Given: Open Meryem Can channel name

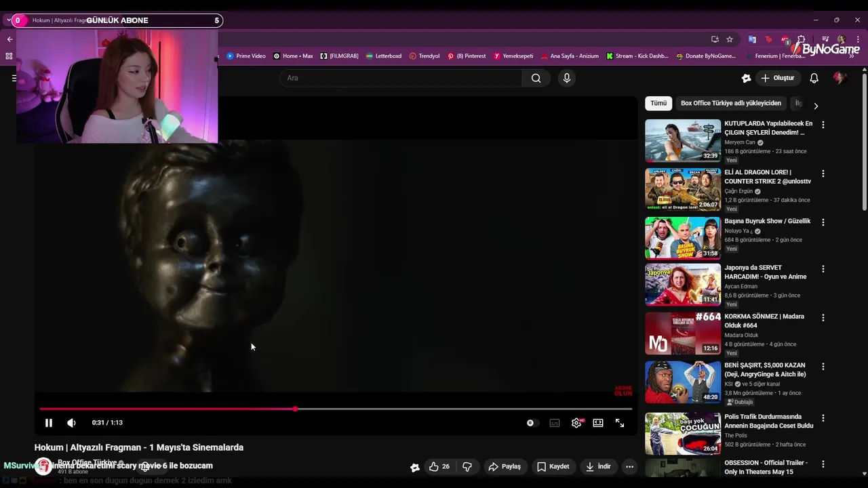Looking at the screenshot, I should tap(739, 142).
